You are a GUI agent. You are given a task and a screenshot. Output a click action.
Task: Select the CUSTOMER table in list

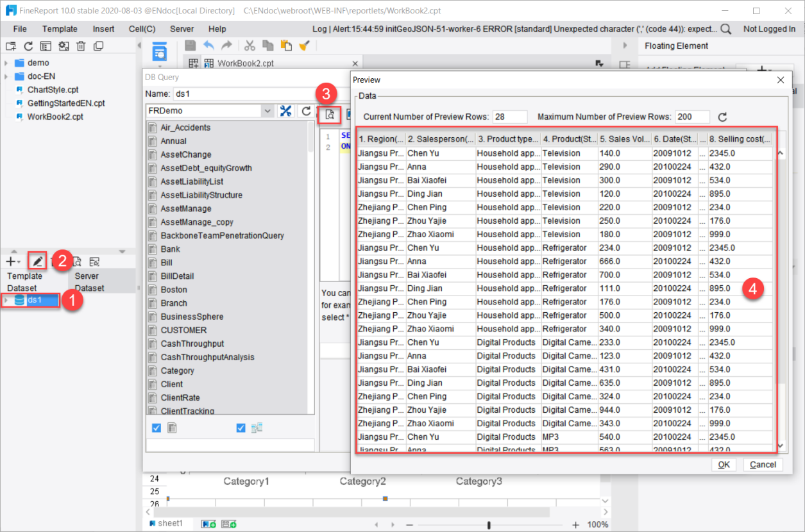[183, 330]
